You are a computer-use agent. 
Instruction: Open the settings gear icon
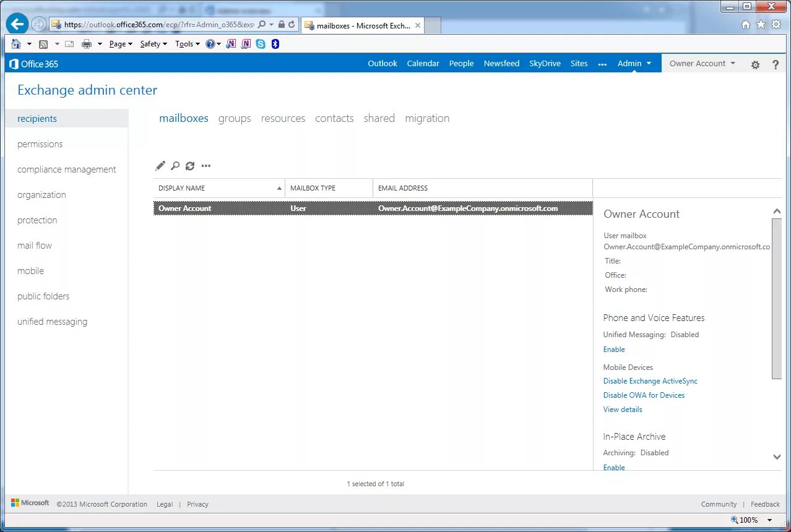(755, 64)
